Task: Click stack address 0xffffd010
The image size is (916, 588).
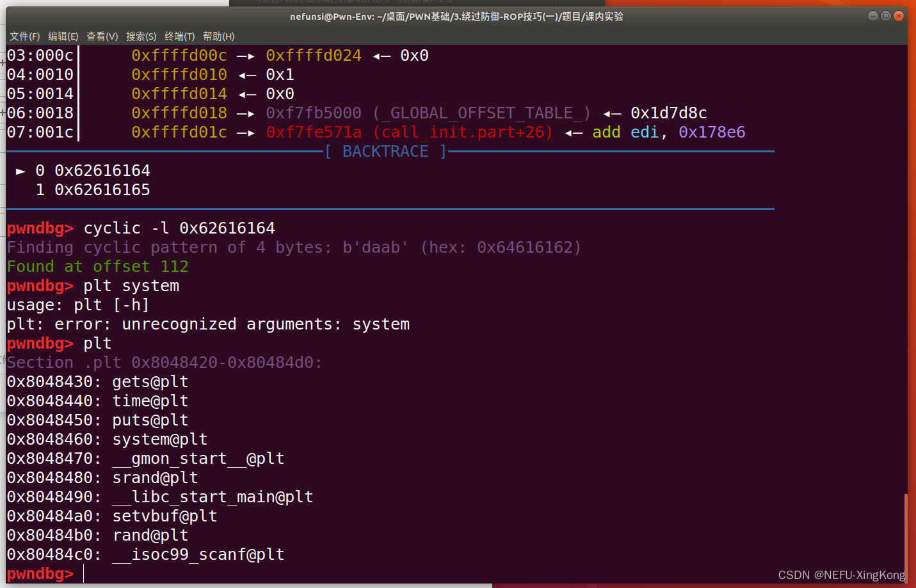Action: [179, 75]
